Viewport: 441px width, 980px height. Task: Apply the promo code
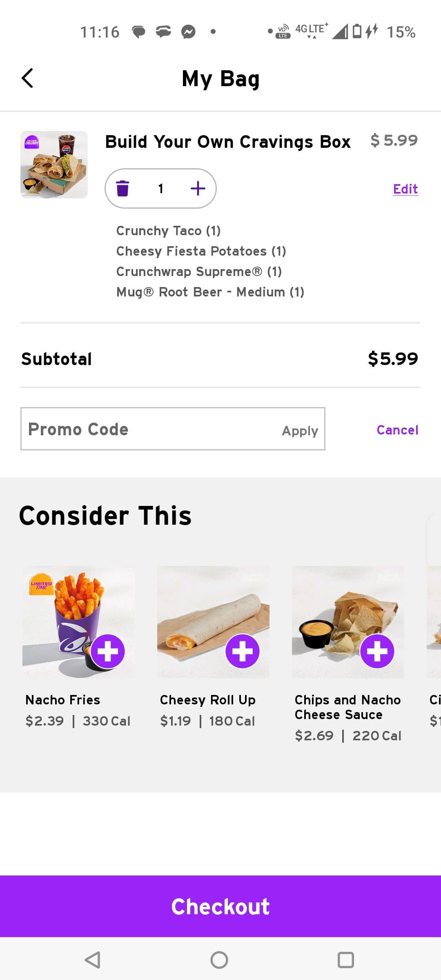pyautogui.click(x=300, y=431)
